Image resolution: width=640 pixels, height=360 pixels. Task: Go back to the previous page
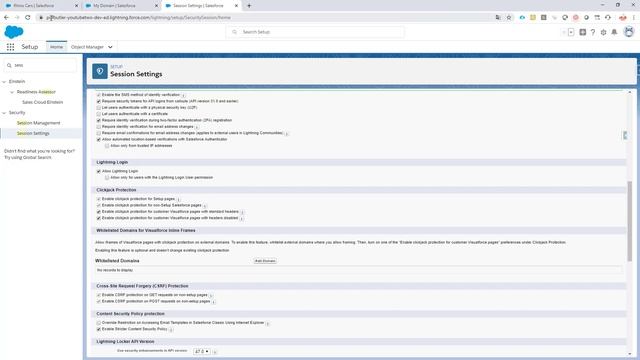(6, 18)
